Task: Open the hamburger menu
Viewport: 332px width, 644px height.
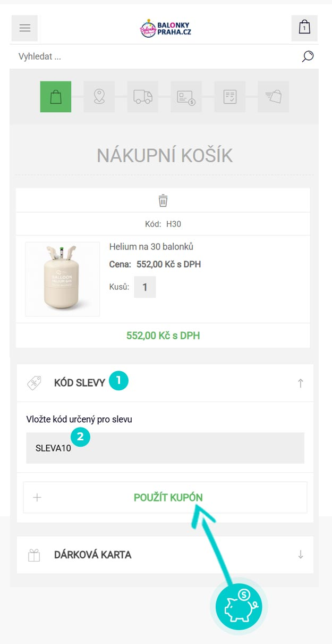Action: [x=24, y=28]
